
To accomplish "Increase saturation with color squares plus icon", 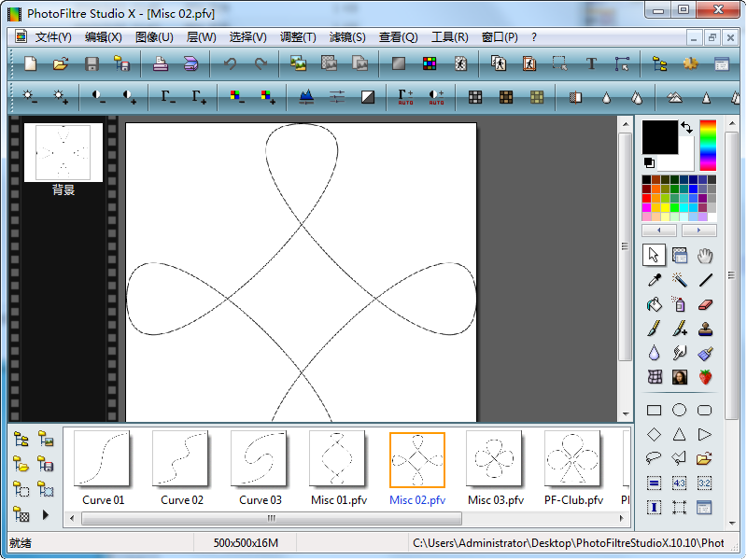I will pos(268,97).
